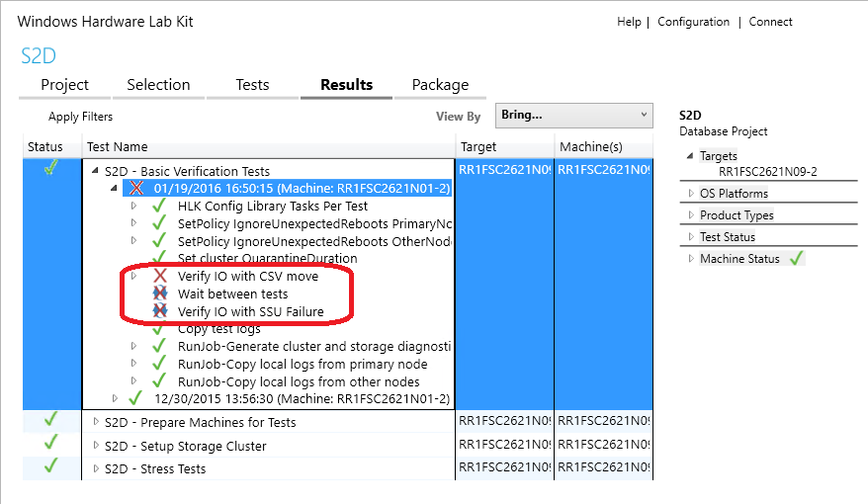The height and width of the screenshot is (504, 868).
Task: Expand S2D - Stress Tests
Action: 96,468
